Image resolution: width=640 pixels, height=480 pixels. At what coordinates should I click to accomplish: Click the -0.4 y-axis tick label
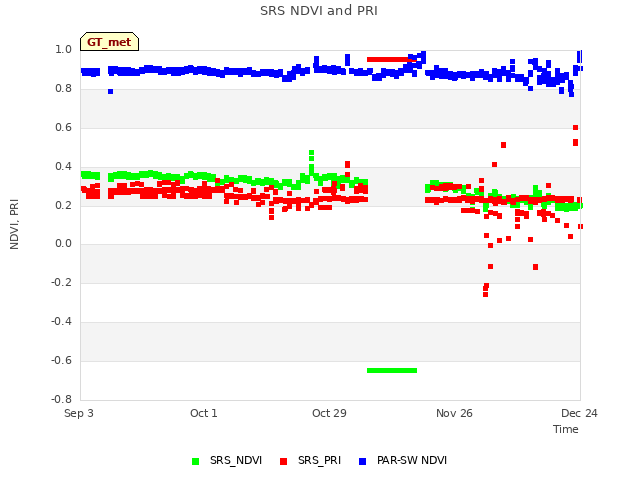pos(61,322)
